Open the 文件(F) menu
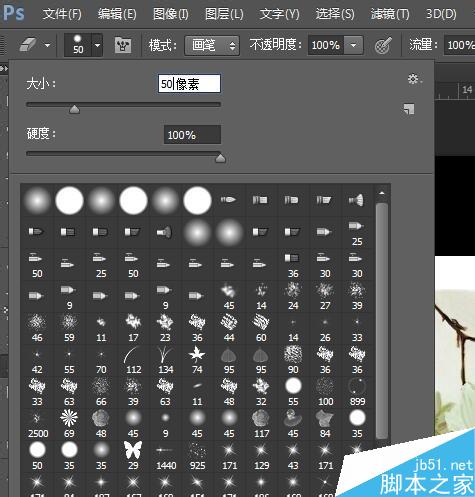475x497 pixels. click(x=62, y=14)
